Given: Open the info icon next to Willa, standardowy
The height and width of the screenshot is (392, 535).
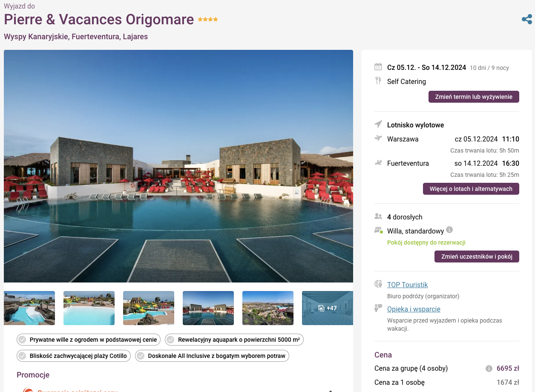Looking at the screenshot, I should [x=449, y=230].
